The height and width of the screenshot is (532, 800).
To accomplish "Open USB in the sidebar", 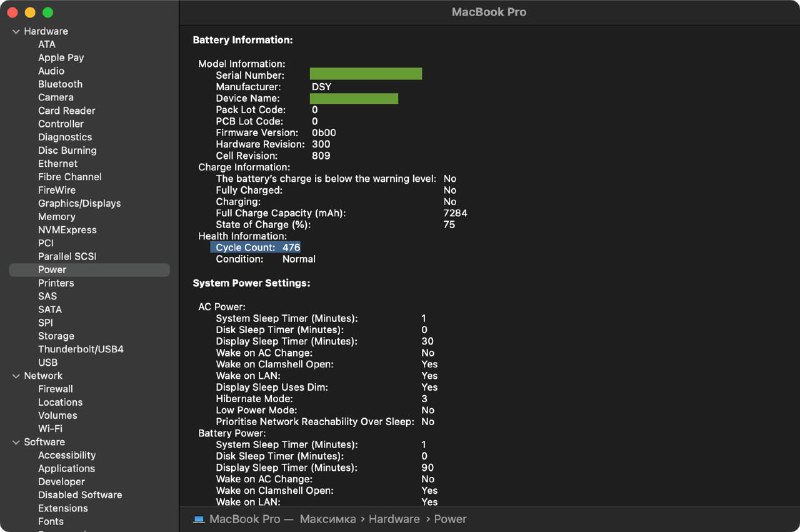I will coord(47,363).
